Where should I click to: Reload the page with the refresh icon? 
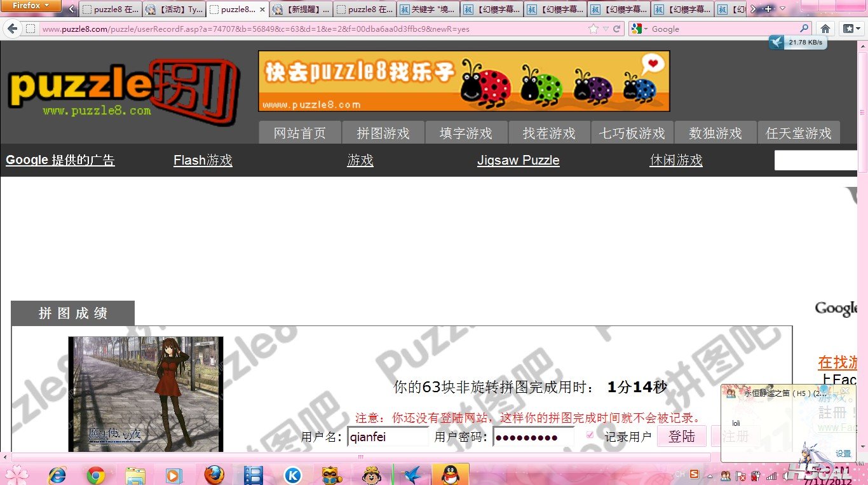[x=616, y=29]
